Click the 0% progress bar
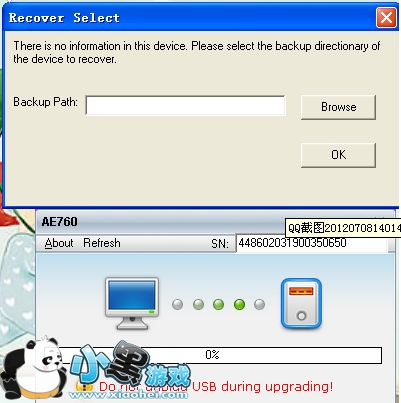The width and height of the screenshot is (401, 403). pyautogui.click(x=213, y=355)
